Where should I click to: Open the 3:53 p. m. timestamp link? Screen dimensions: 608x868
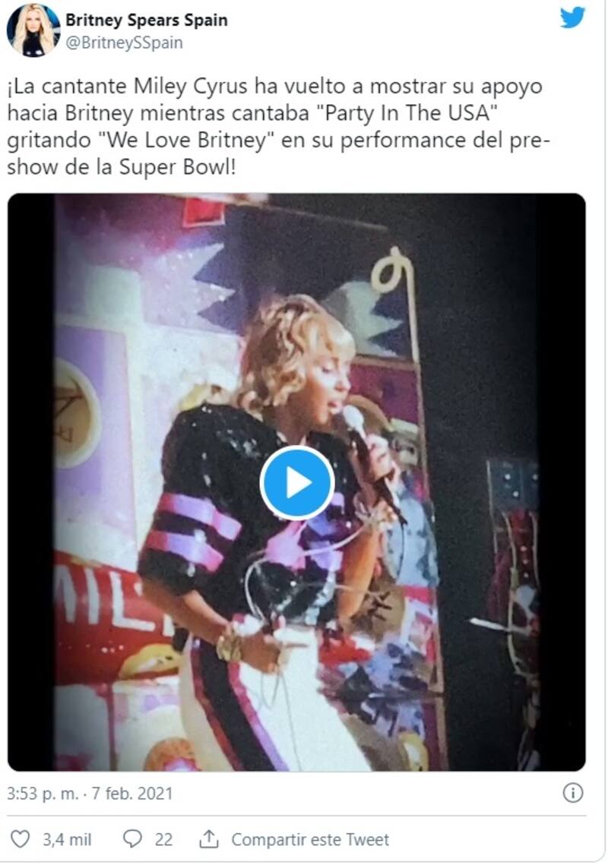[x=43, y=794]
